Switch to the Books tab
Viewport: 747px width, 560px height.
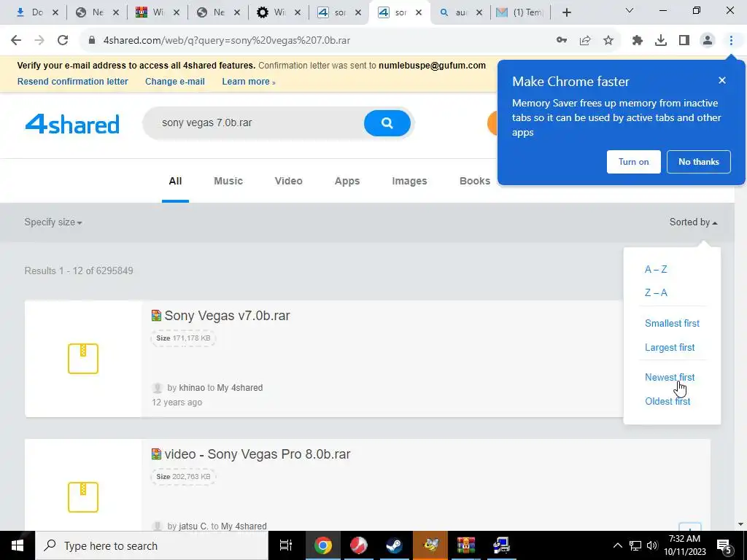coord(474,181)
